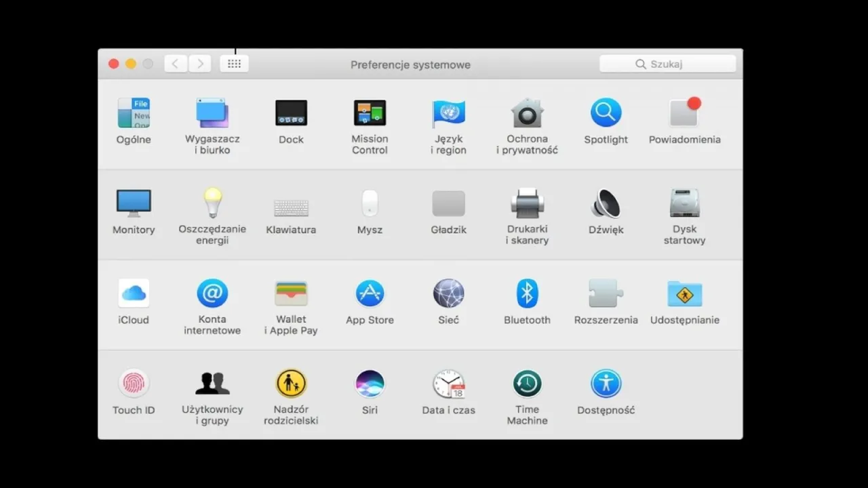
Task: Select the Klawiatura preferences icon
Action: (x=291, y=203)
